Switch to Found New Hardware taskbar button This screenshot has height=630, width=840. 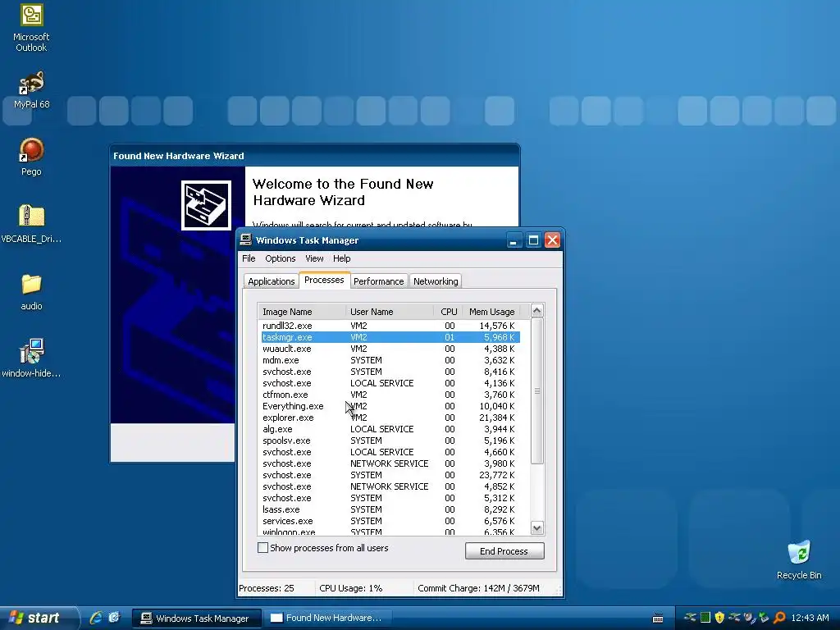coord(326,619)
